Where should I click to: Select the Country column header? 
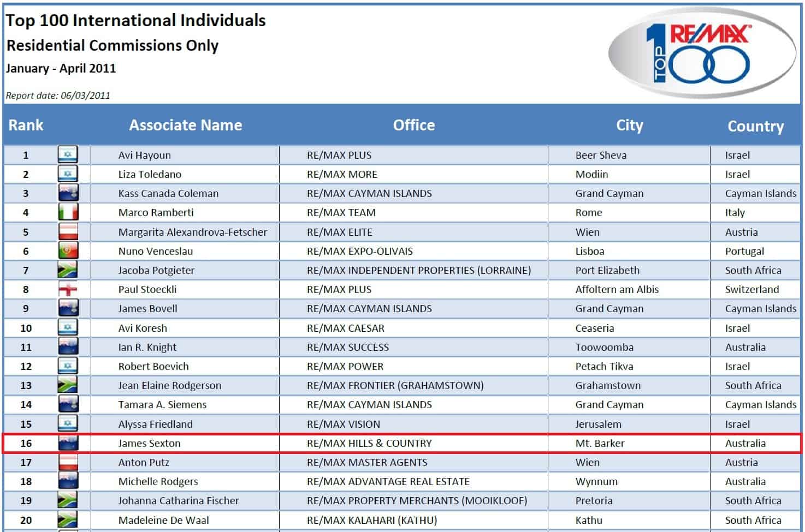tap(755, 126)
